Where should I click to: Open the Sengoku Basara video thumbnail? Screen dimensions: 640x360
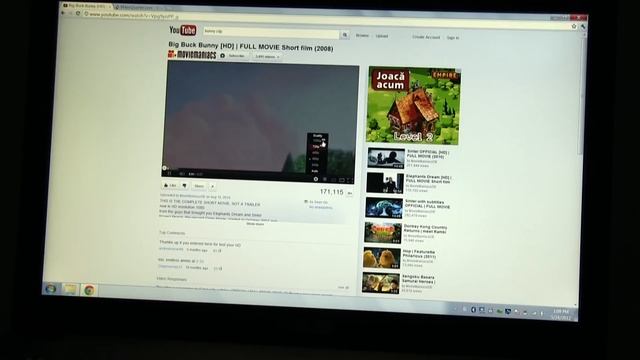coord(381,284)
